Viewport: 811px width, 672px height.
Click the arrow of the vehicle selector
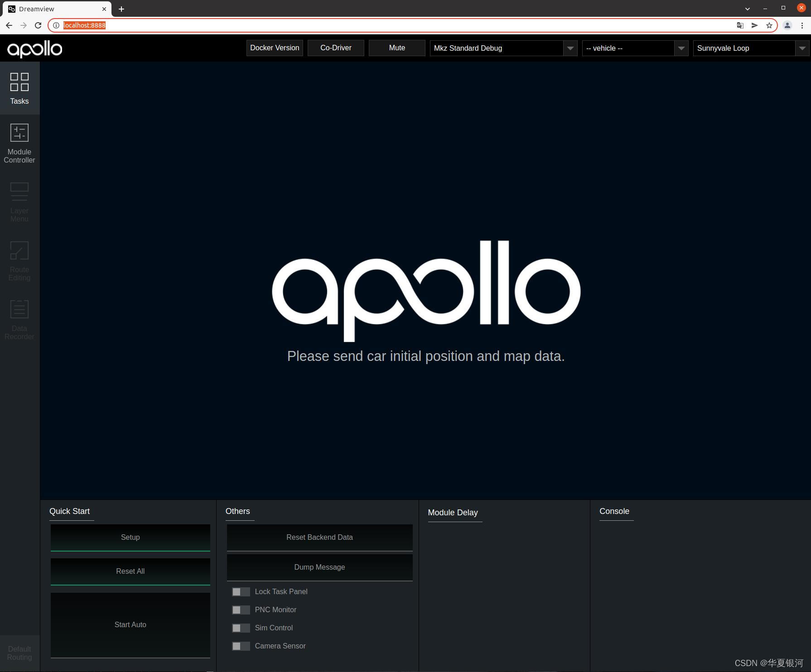681,48
